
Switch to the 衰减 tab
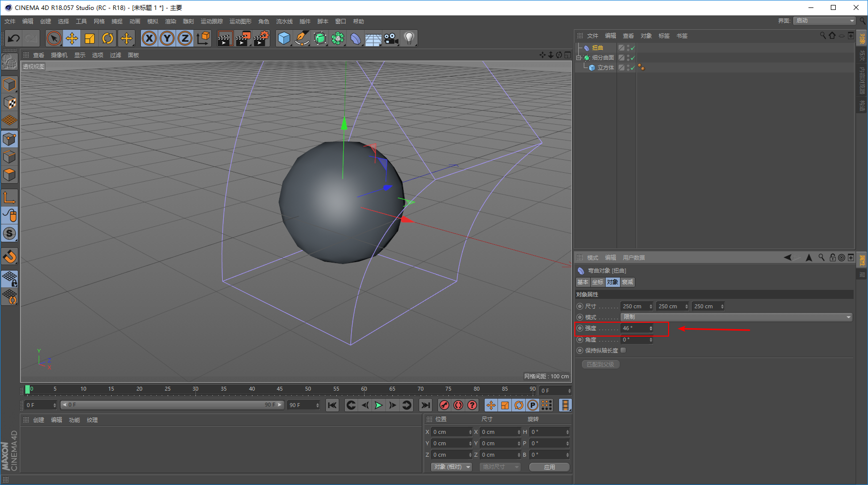point(627,282)
